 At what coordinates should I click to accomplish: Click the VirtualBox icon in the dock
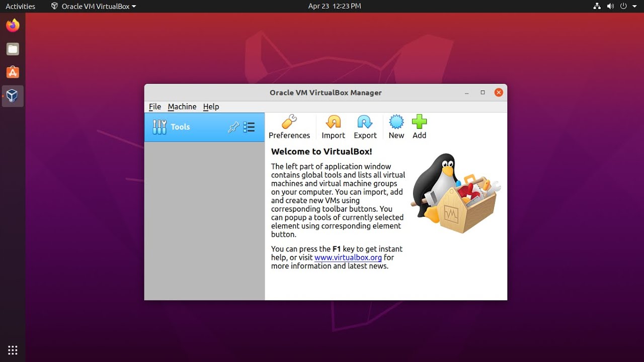[x=13, y=96]
